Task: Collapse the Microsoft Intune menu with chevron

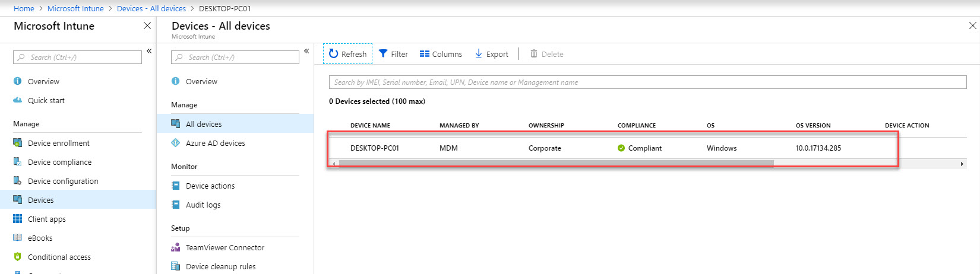Action: pyautogui.click(x=149, y=51)
